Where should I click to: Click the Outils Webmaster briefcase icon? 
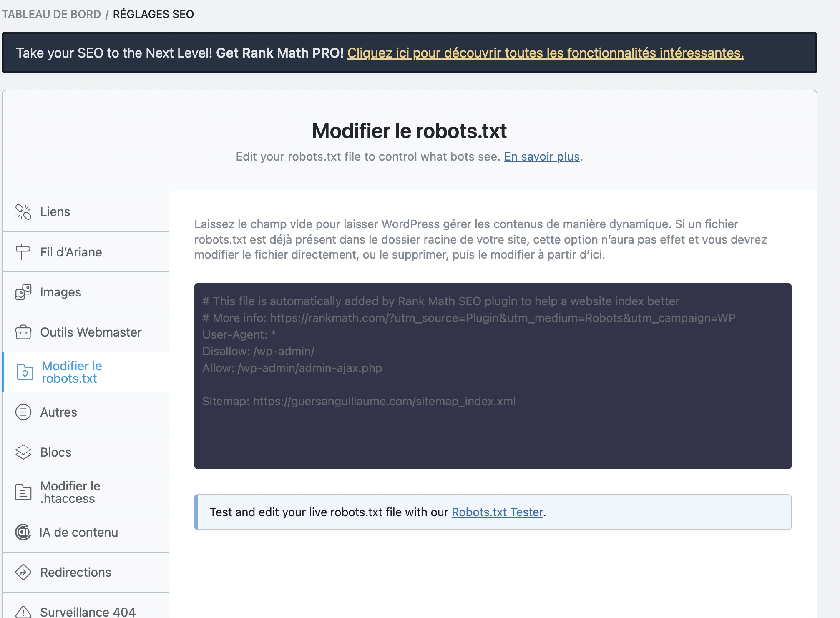click(x=23, y=332)
